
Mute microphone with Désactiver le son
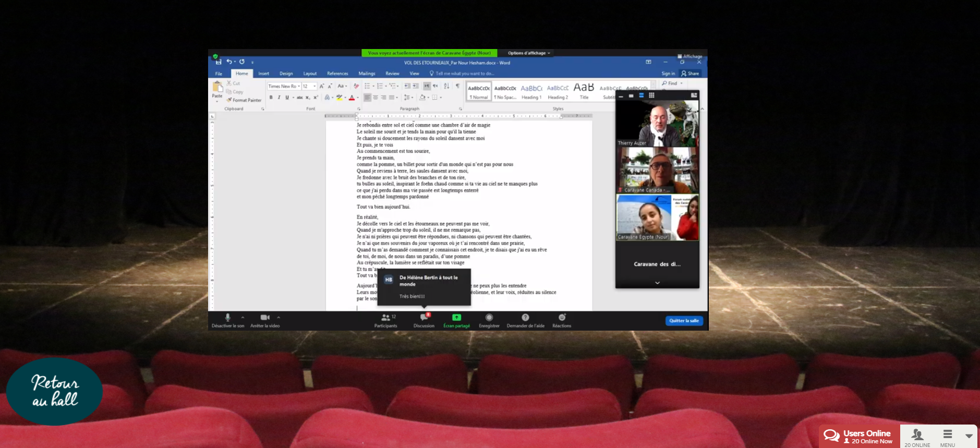pyautogui.click(x=227, y=318)
